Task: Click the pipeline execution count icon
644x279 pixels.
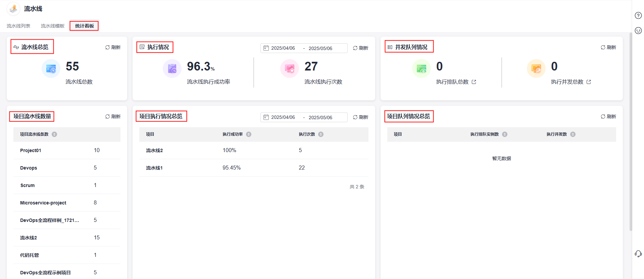Action: tap(290, 68)
